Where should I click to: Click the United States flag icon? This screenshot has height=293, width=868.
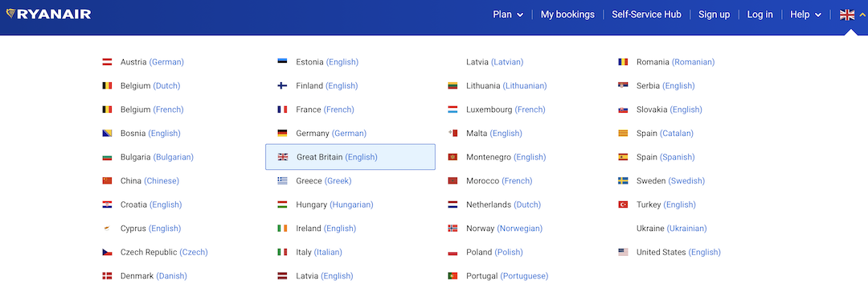[623, 253]
